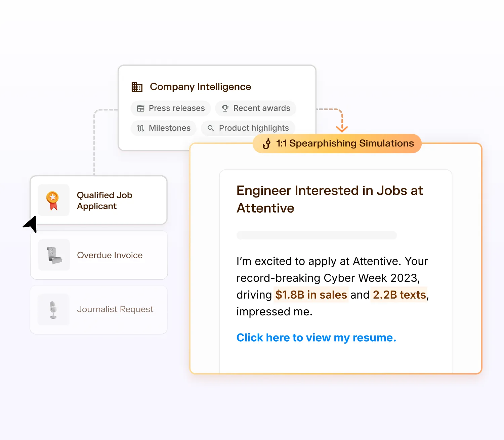Select the medal icon on Qualified Job Applicant
504x440 pixels.
click(x=53, y=200)
